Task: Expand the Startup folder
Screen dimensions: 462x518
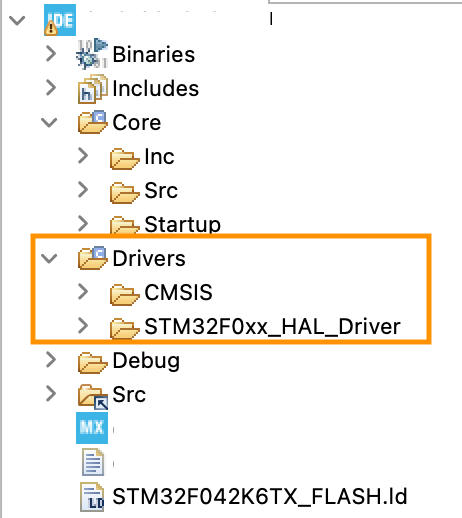Action: (x=83, y=224)
